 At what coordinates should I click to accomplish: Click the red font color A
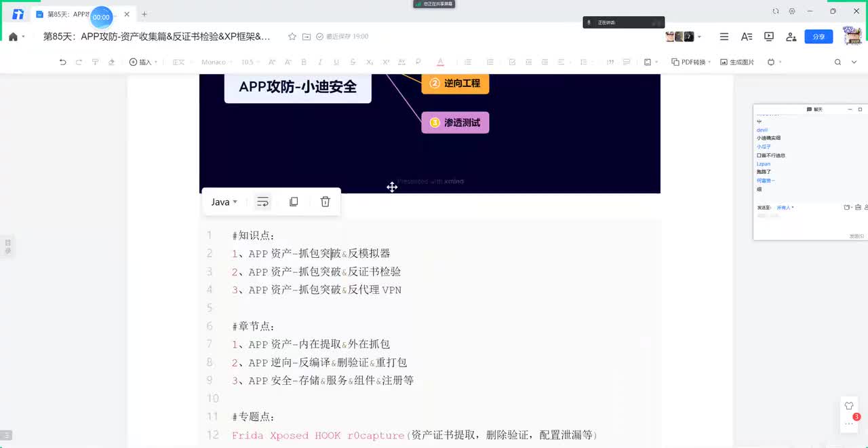point(440,62)
